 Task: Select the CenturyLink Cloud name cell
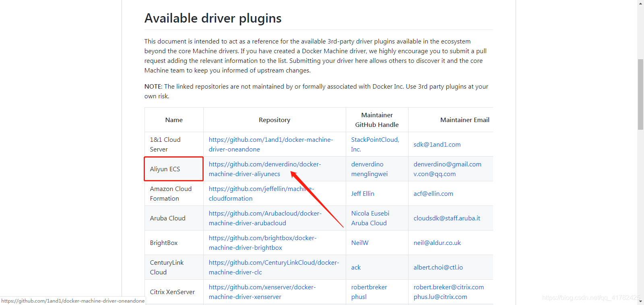tap(174, 267)
